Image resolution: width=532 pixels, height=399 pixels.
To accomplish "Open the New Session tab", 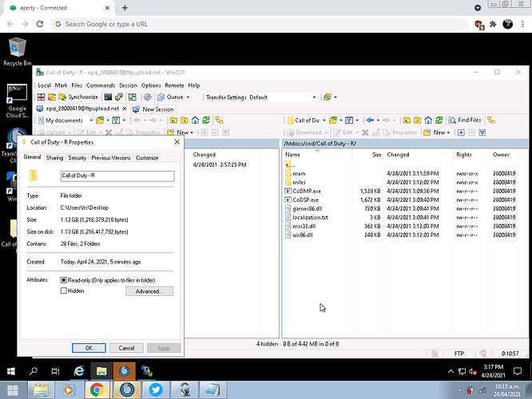I will pos(153,109).
